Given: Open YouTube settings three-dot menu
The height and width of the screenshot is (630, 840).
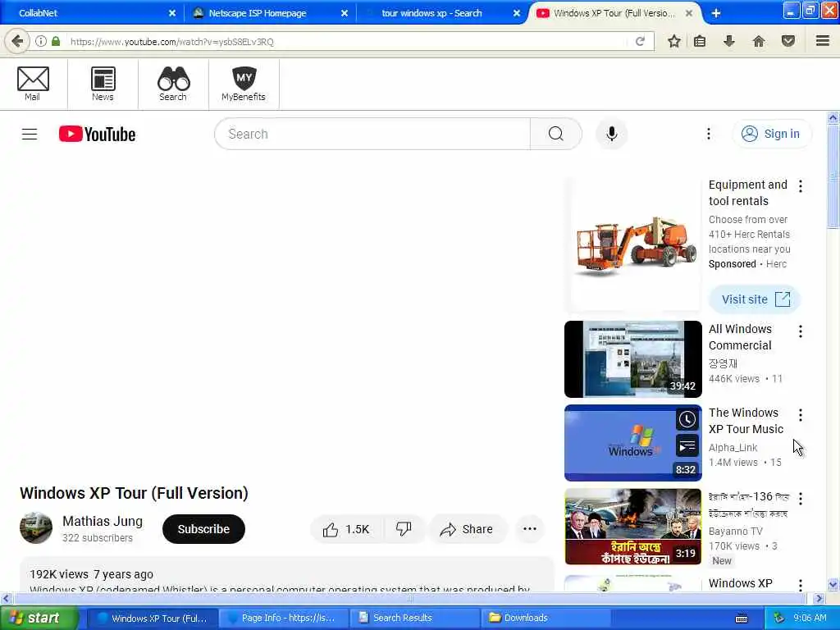Looking at the screenshot, I should tap(709, 134).
